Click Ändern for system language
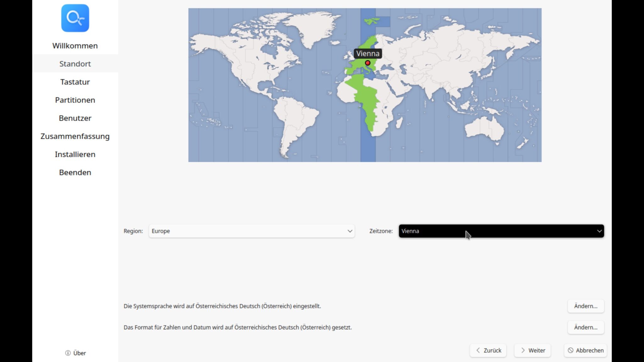The width and height of the screenshot is (644, 362). pyautogui.click(x=586, y=306)
